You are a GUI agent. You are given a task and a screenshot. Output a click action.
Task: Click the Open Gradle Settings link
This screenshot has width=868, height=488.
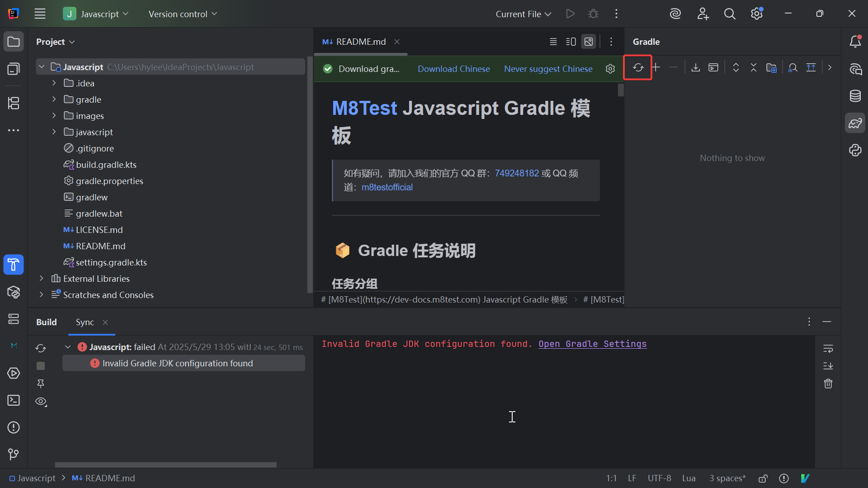pos(592,344)
